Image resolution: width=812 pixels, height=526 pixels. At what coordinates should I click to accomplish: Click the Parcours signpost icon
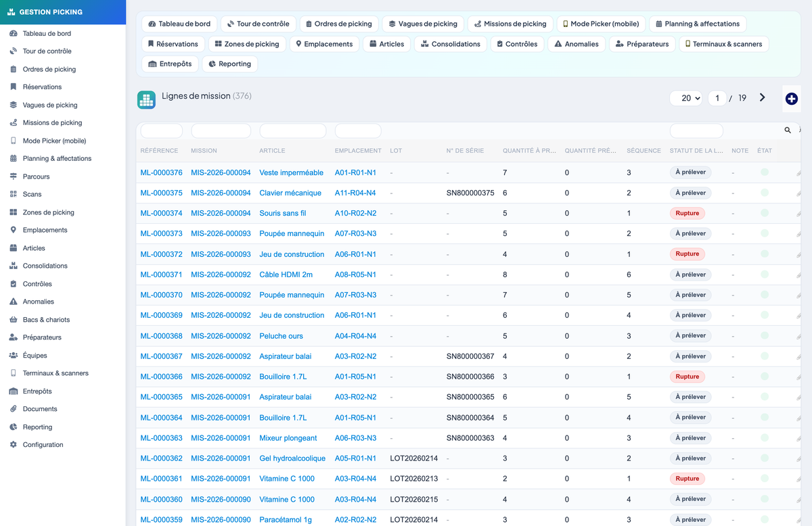14,176
